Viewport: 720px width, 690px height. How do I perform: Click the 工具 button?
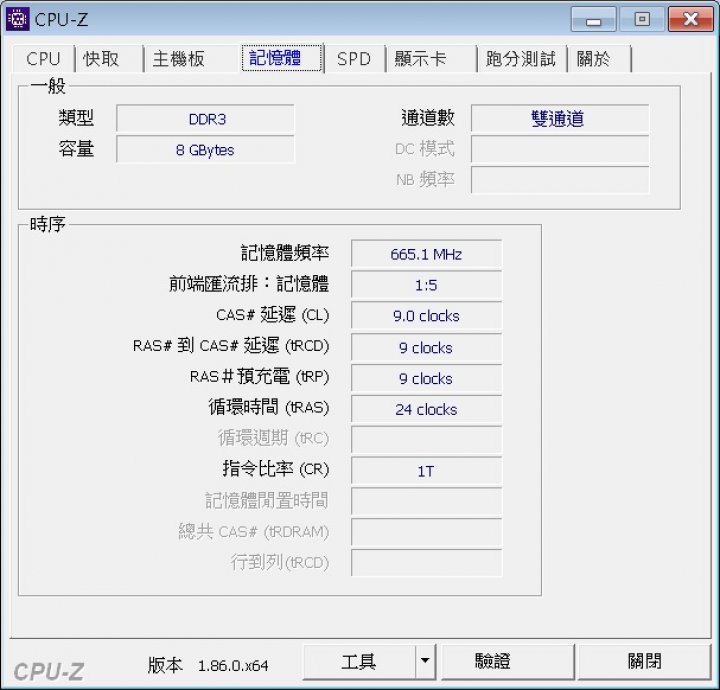(360, 662)
